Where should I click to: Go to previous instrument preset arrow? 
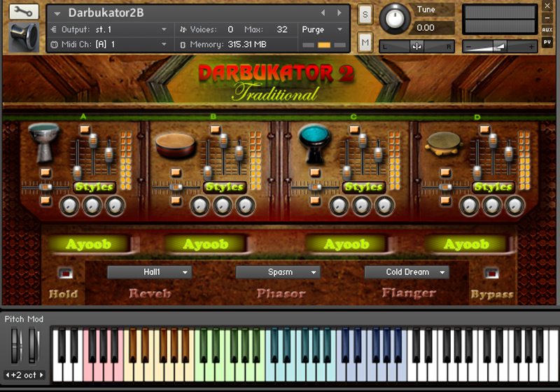pos(323,13)
